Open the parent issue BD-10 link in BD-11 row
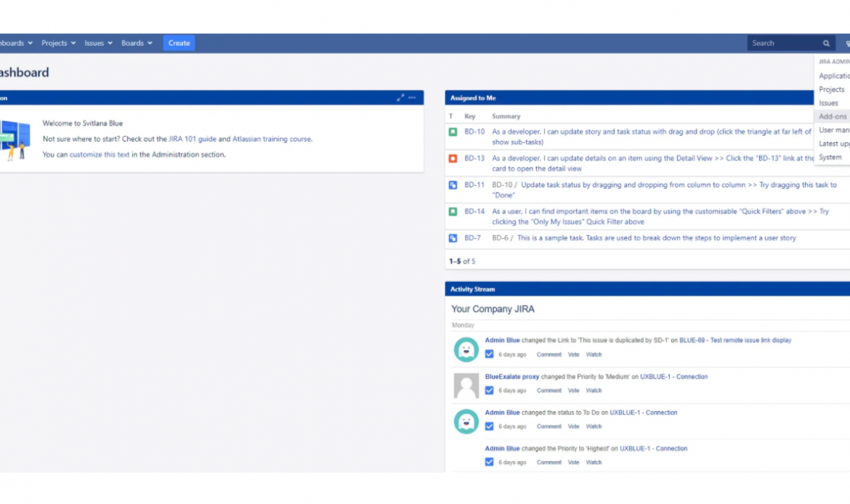Viewport: 850px width, 504px height. pos(502,184)
